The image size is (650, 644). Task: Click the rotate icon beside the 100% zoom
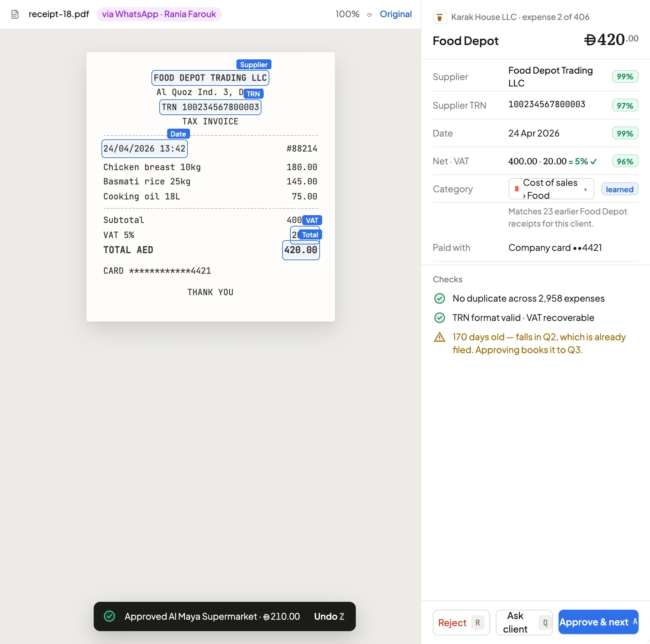tap(370, 15)
